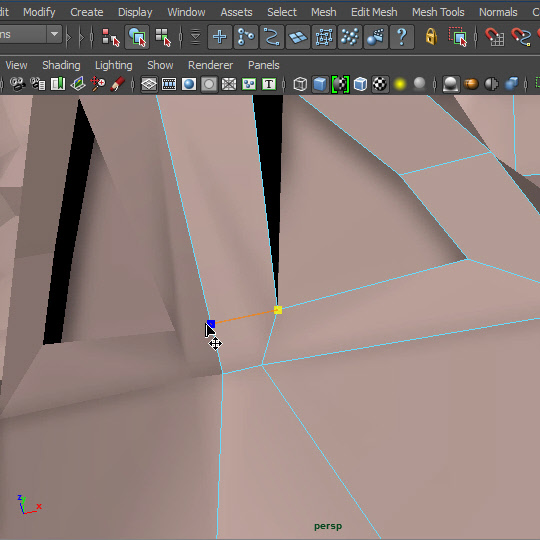
Task: Toggle 2D pan/zoom icon
Action: 98,84
